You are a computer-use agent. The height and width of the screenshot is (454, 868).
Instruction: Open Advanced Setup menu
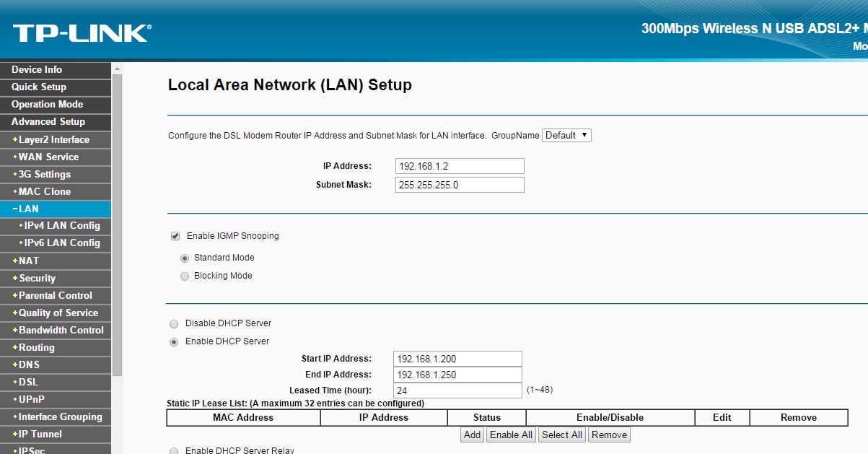(56, 122)
